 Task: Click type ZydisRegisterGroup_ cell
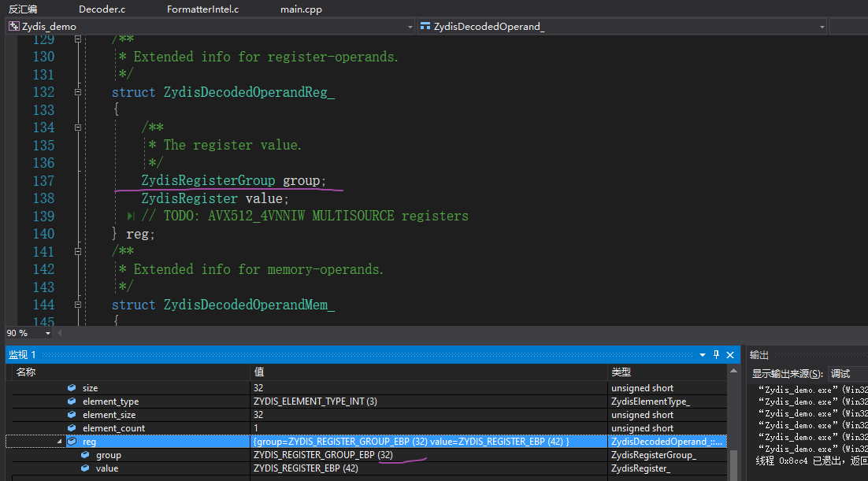(x=653, y=455)
